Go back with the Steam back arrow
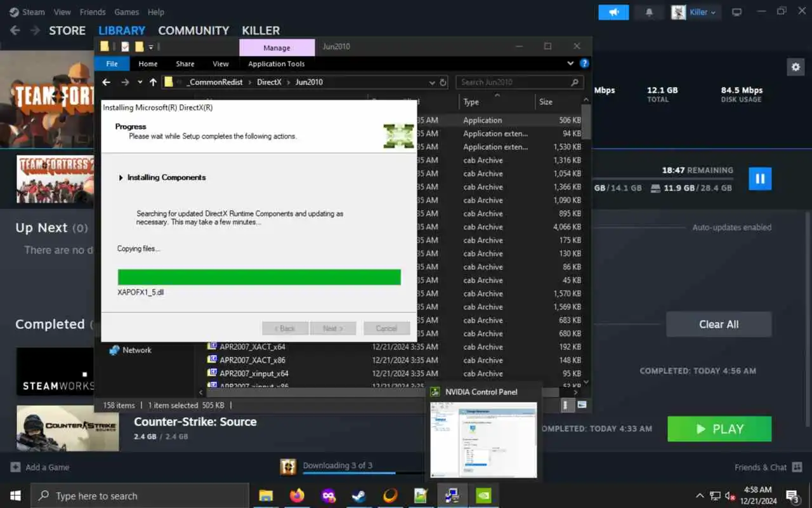Viewport: 812px width, 508px height. pos(15,30)
